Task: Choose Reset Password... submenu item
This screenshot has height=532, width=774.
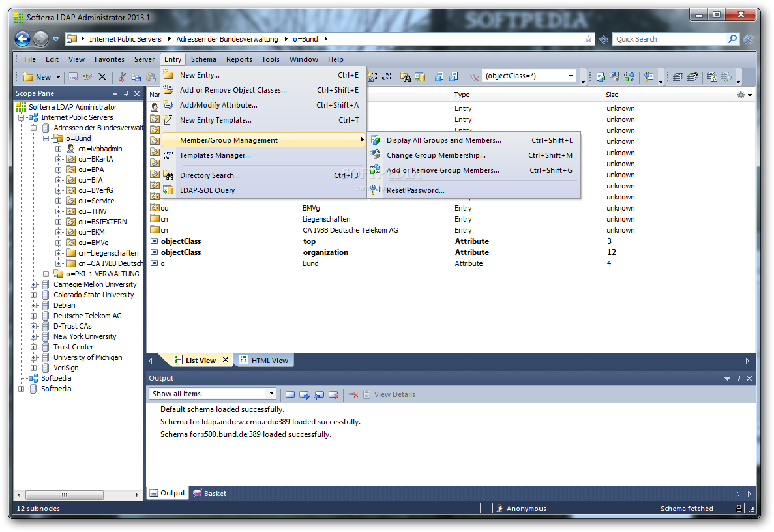Action: pyautogui.click(x=474, y=190)
